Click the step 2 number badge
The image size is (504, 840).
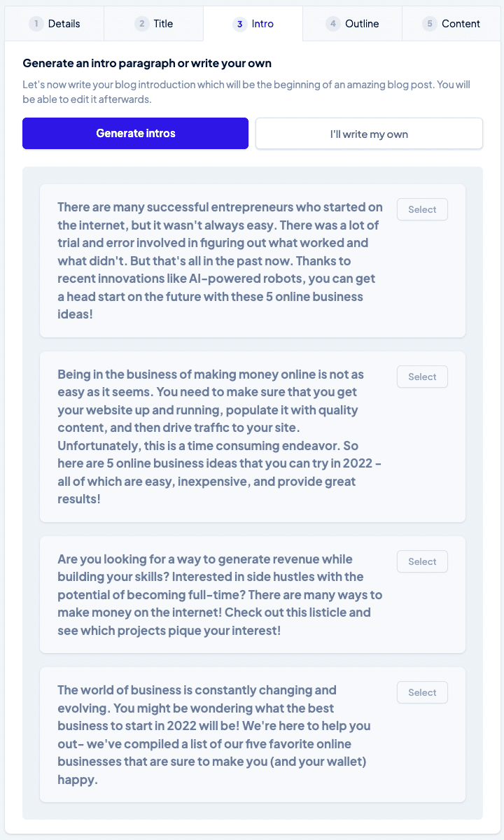click(141, 24)
